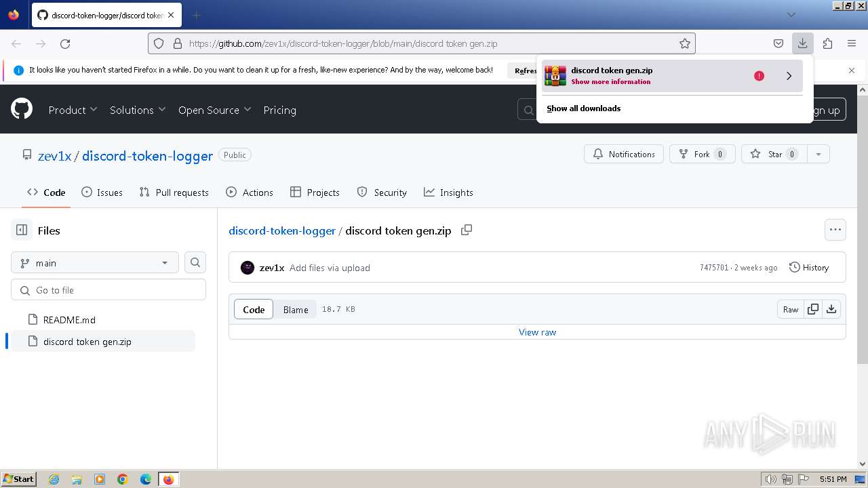Open the commit History

(x=809, y=268)
